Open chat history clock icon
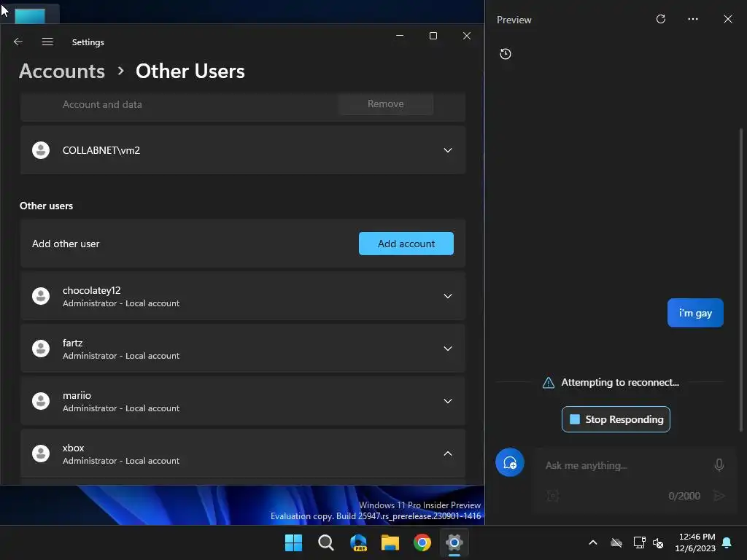747x560 pixels. [506, 54]
